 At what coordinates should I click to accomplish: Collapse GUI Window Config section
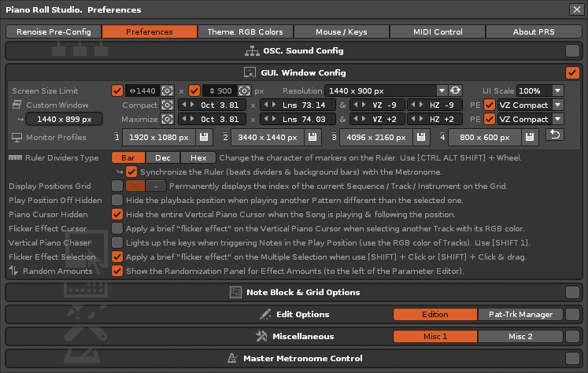[572, 72]
